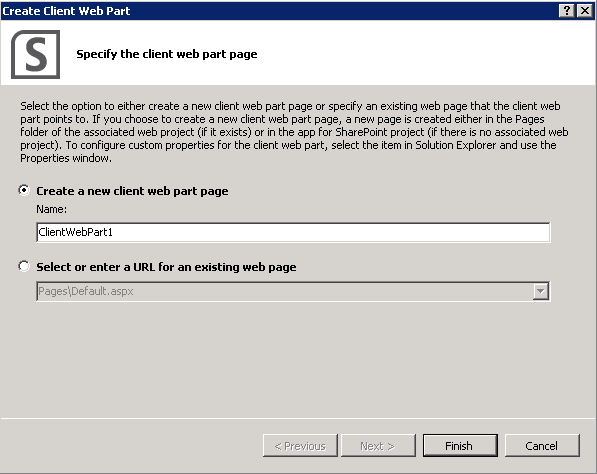Image resolution: width=597 pixels, height=474 pixels.
Task: Select the Create a new client web part page radio button
Action: (x=24, y=190)
